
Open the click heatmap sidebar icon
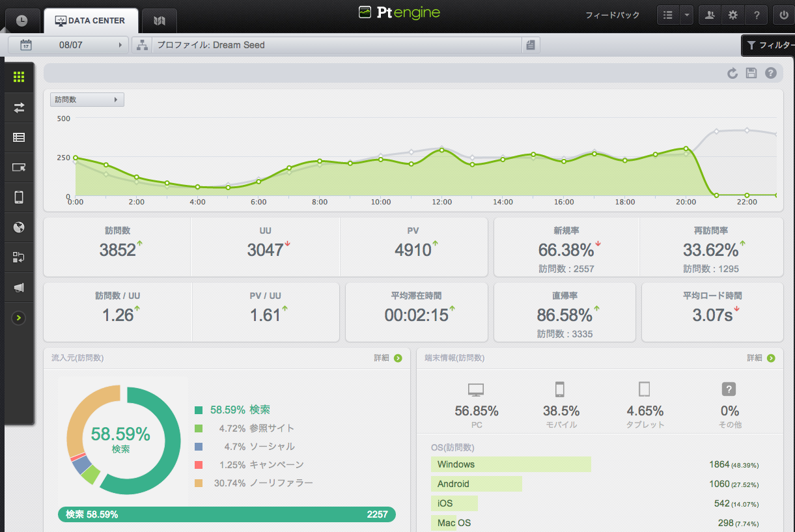click(x=19, y=167)
